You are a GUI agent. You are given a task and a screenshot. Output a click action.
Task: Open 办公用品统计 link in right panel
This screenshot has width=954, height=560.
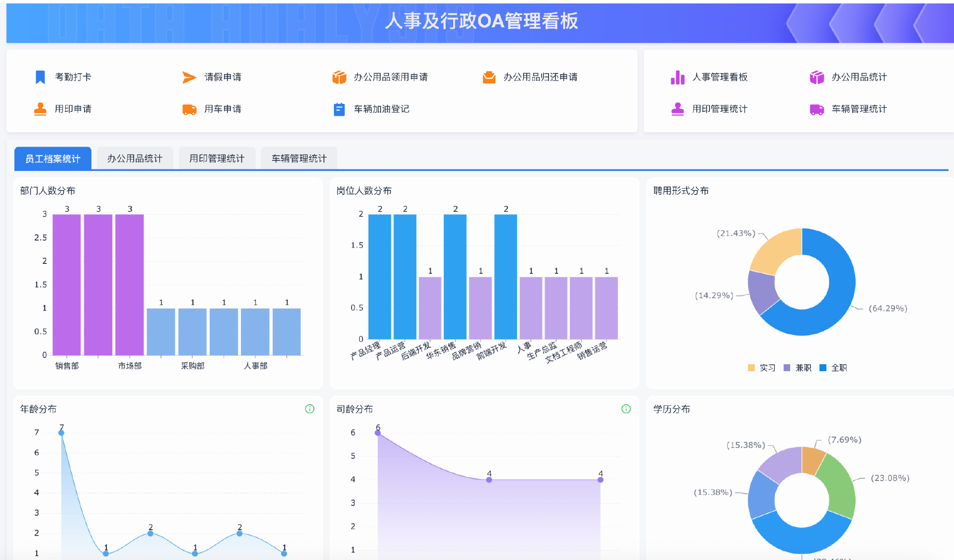pos(859,77)
